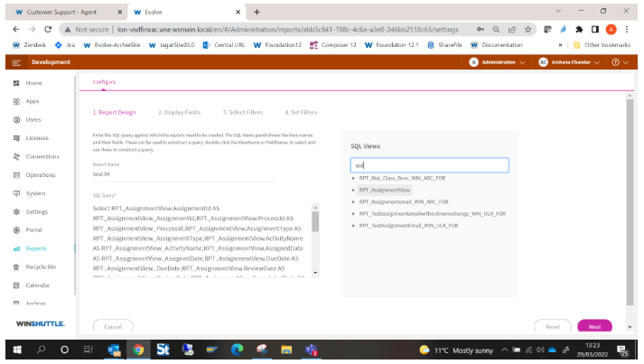The height and width of the screenshot is (364, 644).
Task: Open the Users sidebar icon
Action: click(17, 119)
